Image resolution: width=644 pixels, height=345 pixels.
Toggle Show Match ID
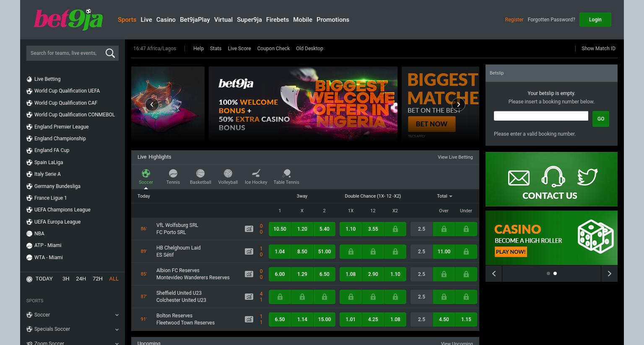coord(598,49)
